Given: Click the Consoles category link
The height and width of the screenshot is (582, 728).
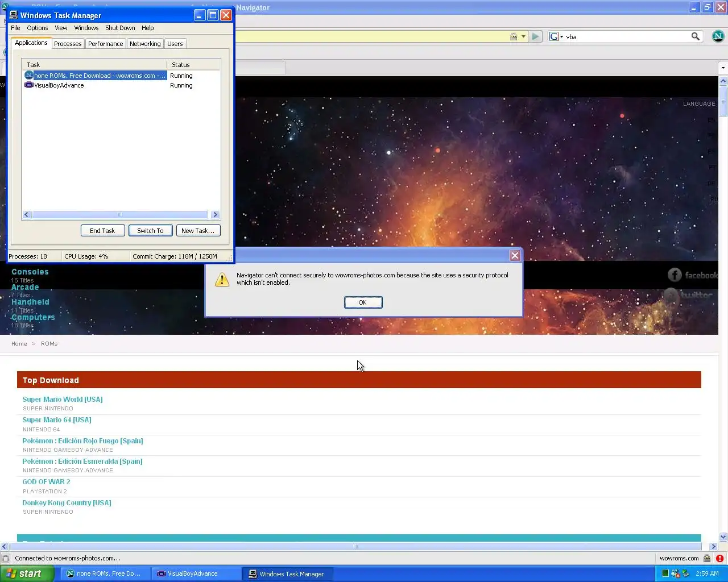Looking at the screenshot, I should [x=30, y=272].
